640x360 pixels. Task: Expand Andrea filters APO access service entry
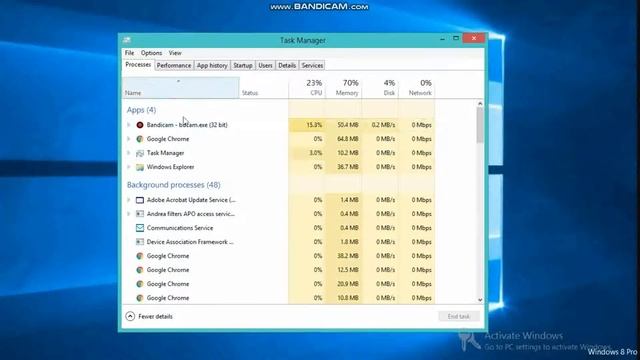tap(129, 214)
